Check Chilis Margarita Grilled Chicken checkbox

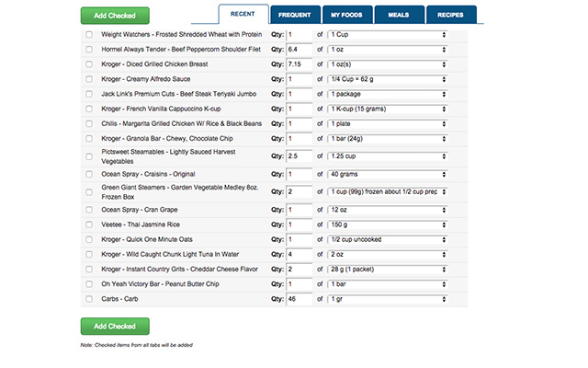[89, 123]
